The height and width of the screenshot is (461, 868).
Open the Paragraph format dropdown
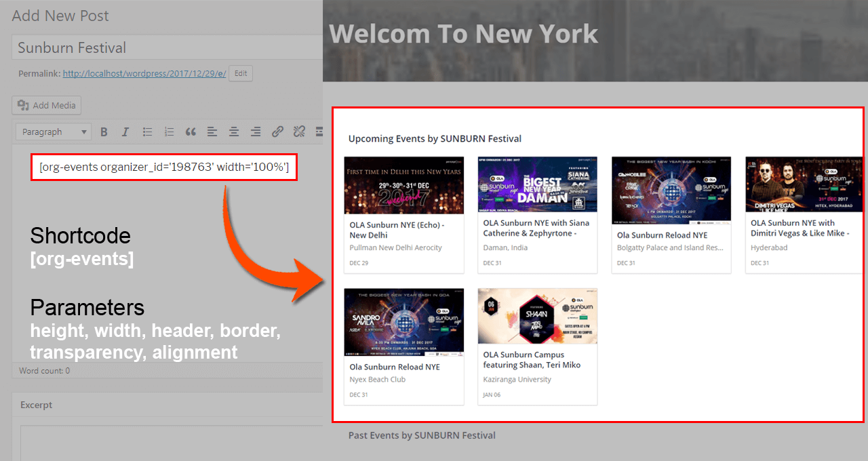(54, 132)
